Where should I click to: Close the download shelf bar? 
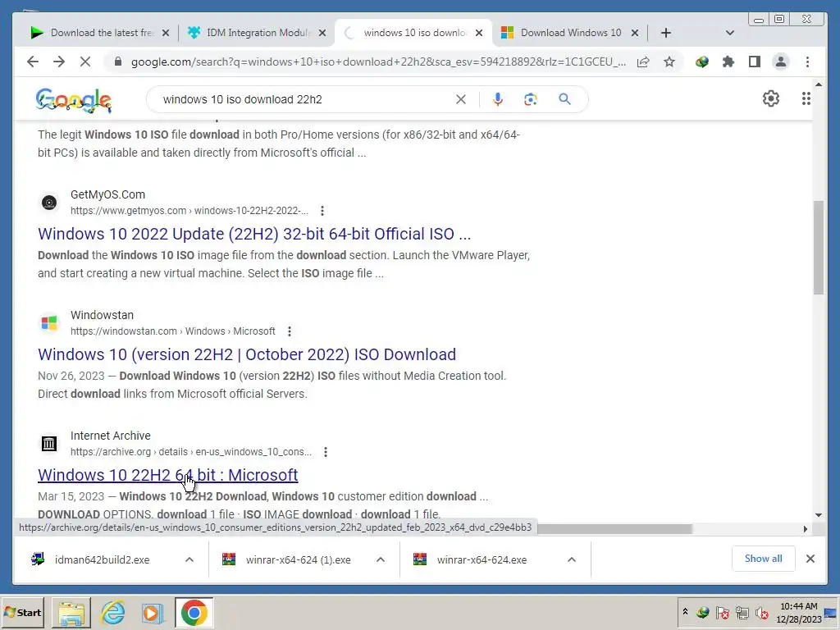pos(810,559)
